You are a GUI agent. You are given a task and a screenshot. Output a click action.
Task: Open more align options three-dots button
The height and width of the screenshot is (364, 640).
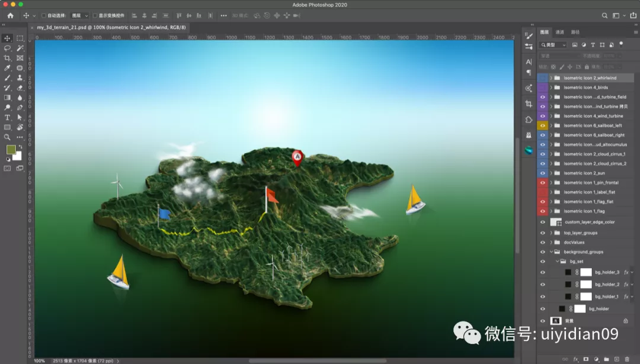click(x=223, y=15)
